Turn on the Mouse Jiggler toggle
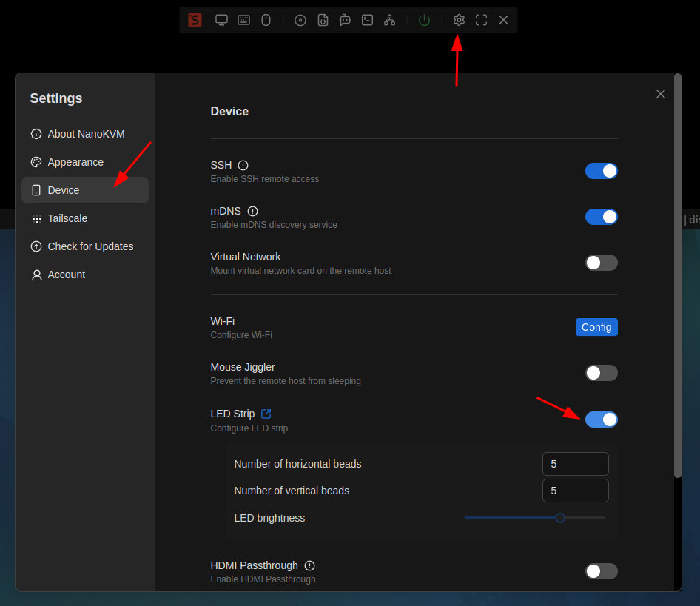Image resolution: width=700 pixels, height=606 pixels. 601,373
